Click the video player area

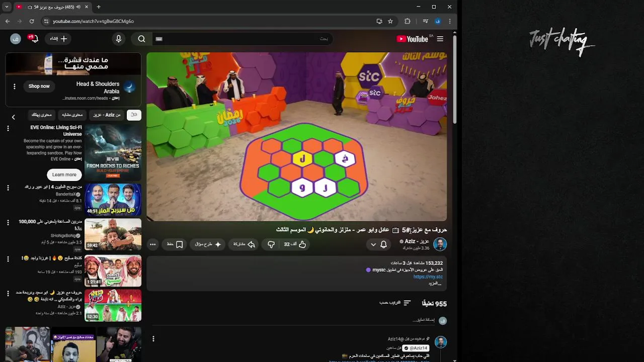[297, 137]
